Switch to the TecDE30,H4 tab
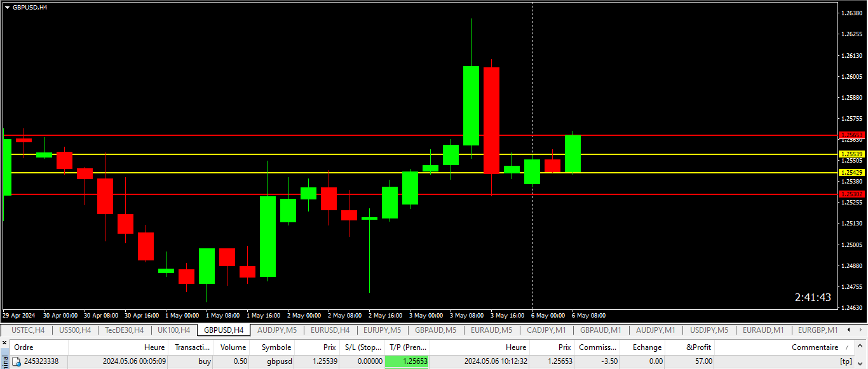Screen dimensions: 868x369 click(124, 330)
